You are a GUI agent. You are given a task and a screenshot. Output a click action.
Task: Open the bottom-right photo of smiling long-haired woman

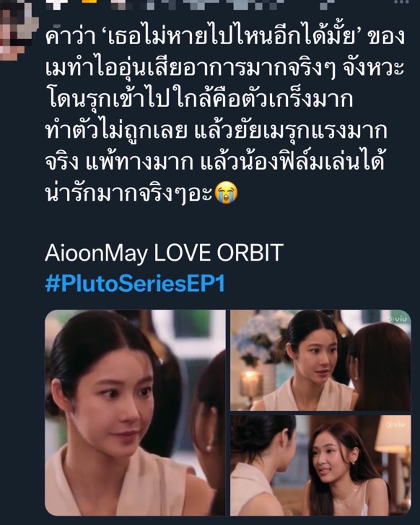[x=320, y=465]
